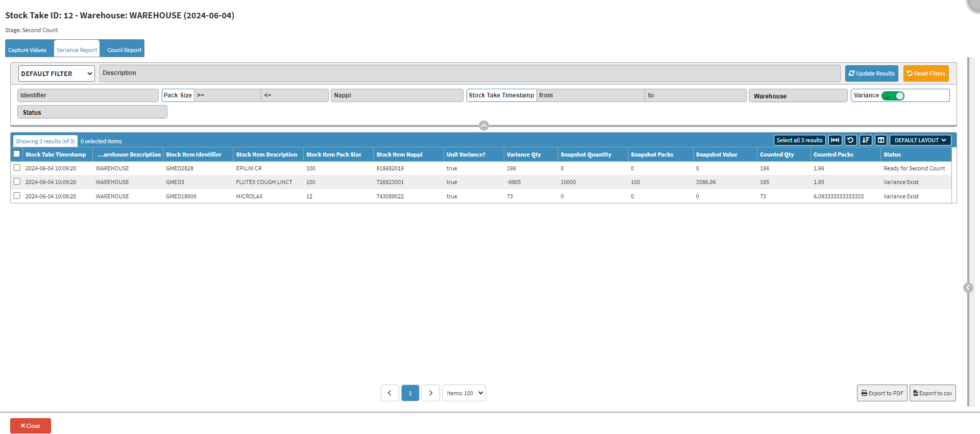Tick the checkbox for the EPILIM CR row
Image resolution: width=980 pixels, height=434 pixels.
17,168
